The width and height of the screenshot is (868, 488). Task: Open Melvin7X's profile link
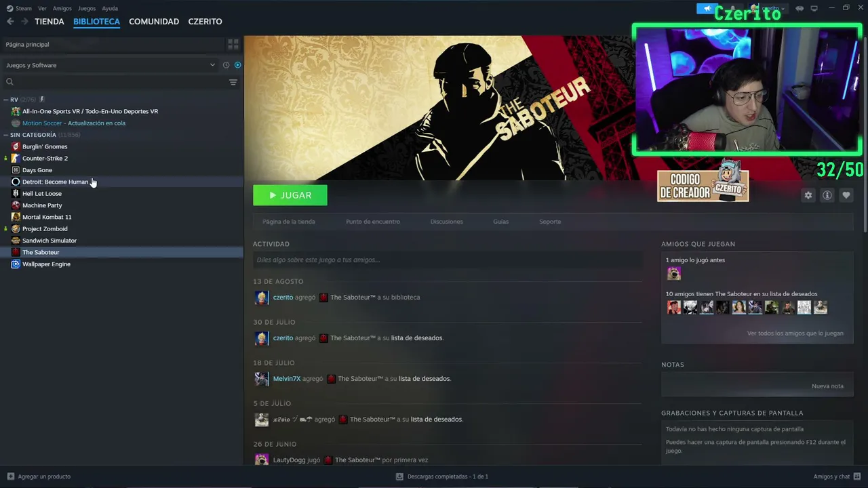coord(287,379)
